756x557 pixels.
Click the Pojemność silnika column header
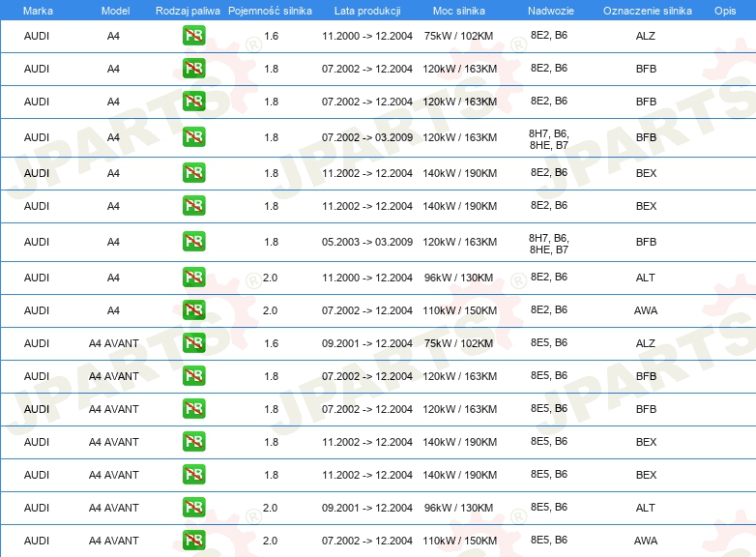pyautogui.click(x=270, y=11)
